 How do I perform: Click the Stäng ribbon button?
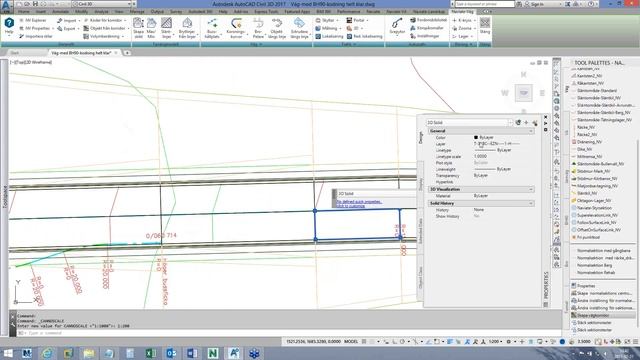[485, 26]
